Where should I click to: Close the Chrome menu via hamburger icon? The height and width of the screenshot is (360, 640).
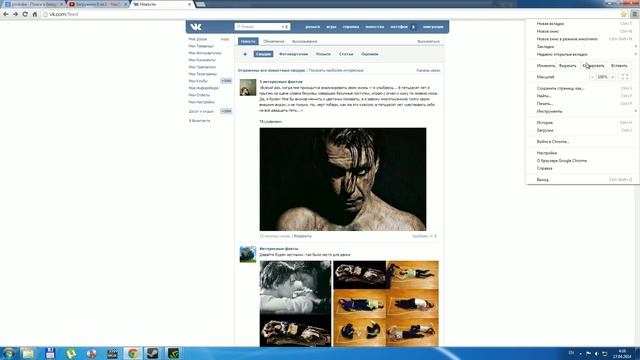point(634,14)
